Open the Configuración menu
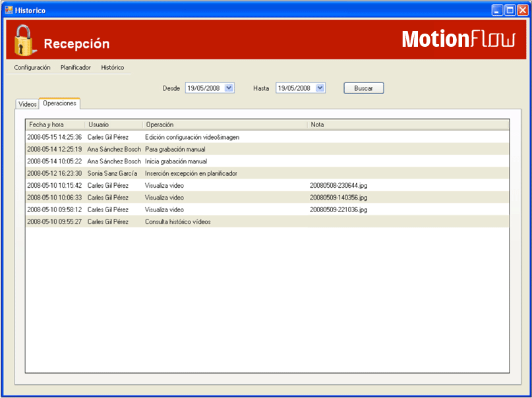 (32, 67)
